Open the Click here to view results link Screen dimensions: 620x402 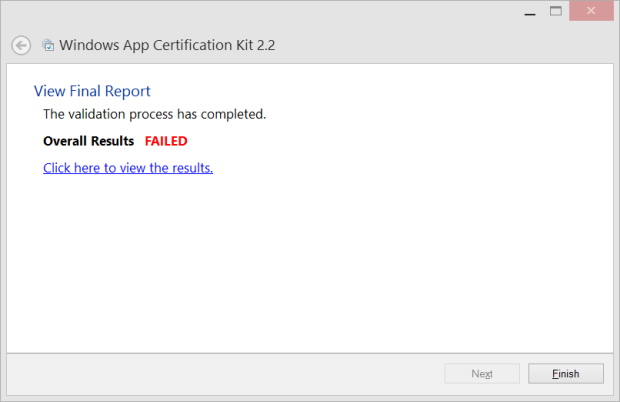pyautogui.click(x=128, y=168)
